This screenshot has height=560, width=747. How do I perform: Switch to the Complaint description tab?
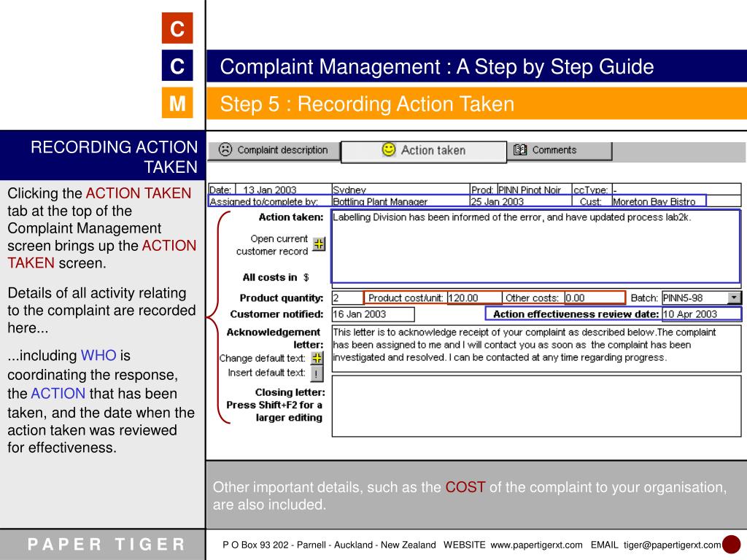[x=274, y=150]
